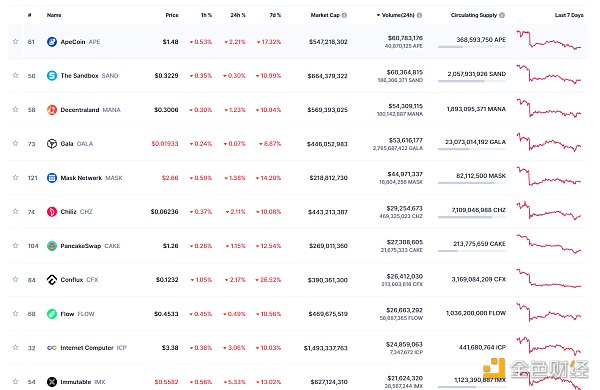600x390 pixels.
Task: Toggle watchlist star for Internet Computer
Action: tap(15, 347)
